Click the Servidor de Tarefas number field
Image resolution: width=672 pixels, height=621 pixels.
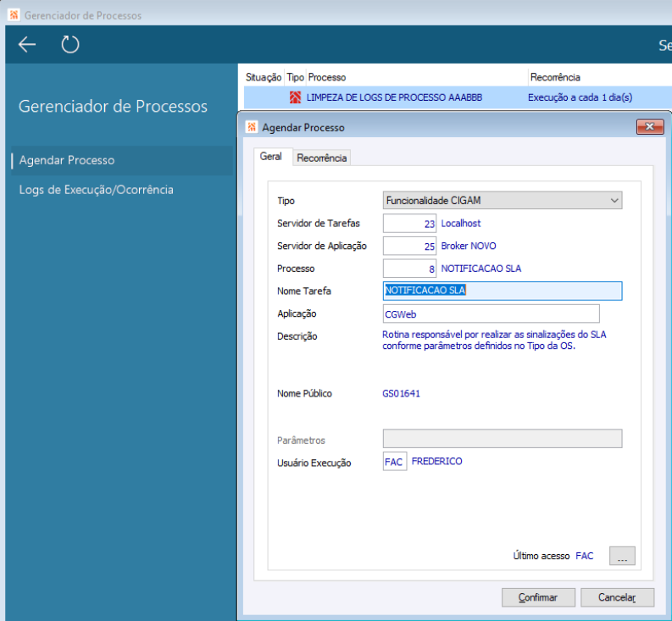[409, 224]
